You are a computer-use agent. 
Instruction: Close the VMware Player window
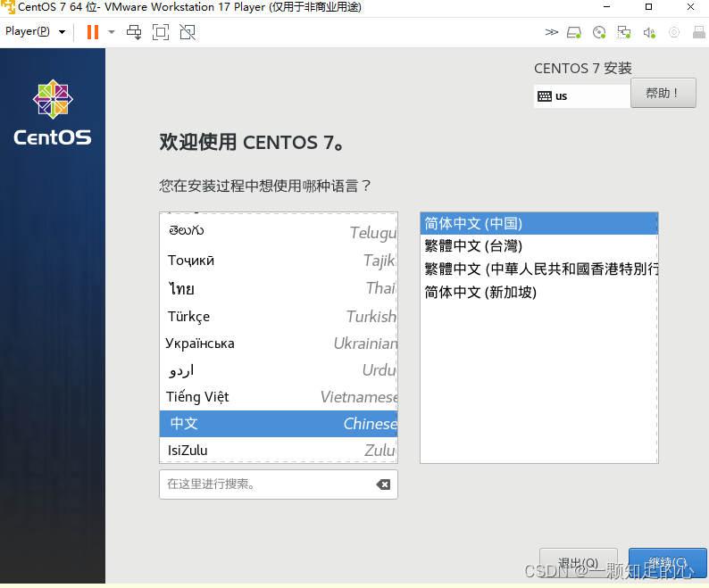pos(690,7)
